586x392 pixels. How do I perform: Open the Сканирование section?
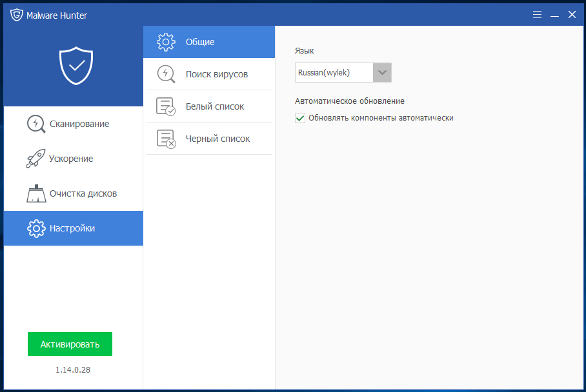(74, 124)
